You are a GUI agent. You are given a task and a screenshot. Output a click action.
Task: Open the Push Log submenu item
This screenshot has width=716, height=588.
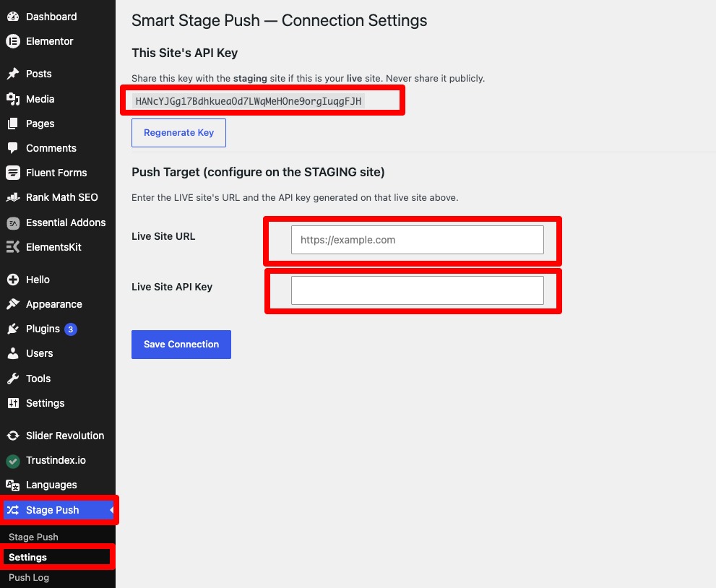pos(29,577)
